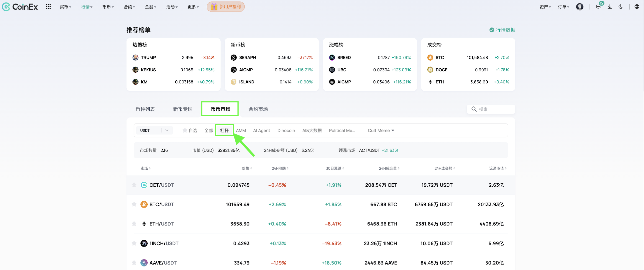
Task: Expand the 买币 menu
Action: point(66,7)
